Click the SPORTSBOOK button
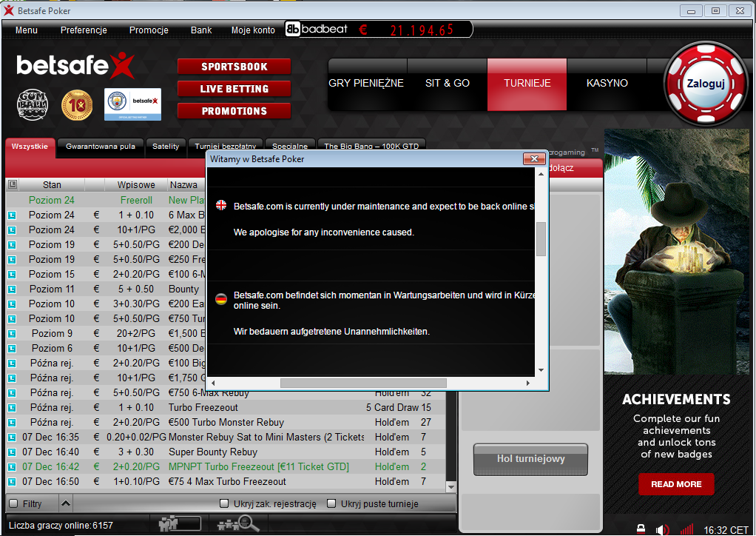756x536 pixels. tap(234, 67)
